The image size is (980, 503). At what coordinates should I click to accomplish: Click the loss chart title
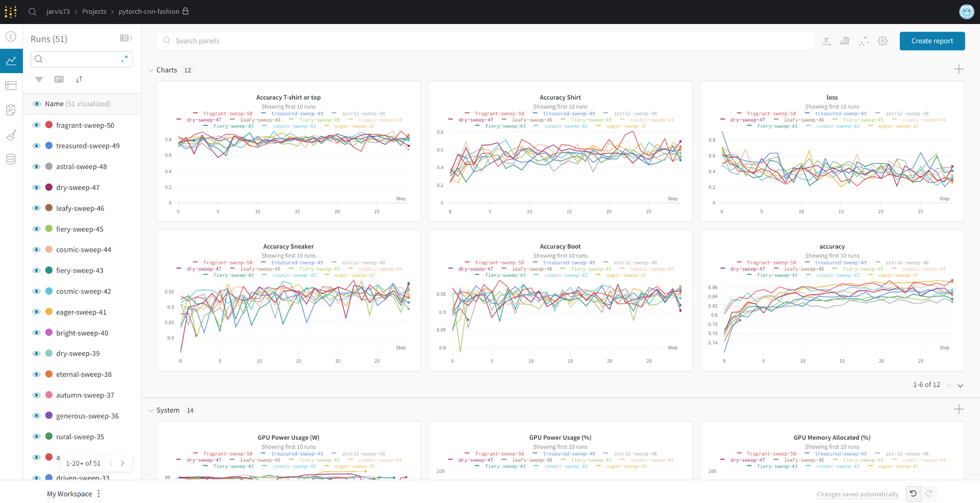click(832, 97)
